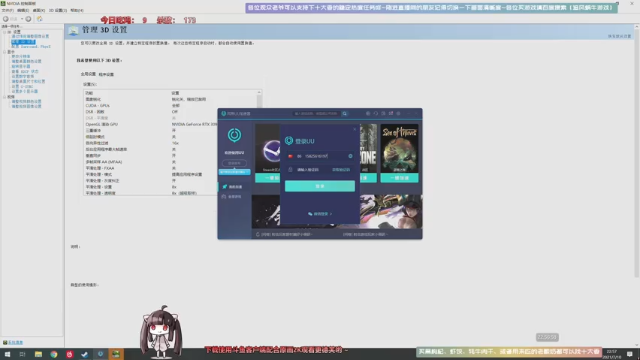Select the HDCP status tree item
The height and width of the screenshot is (360, 640).
click(x=25, y=71)
